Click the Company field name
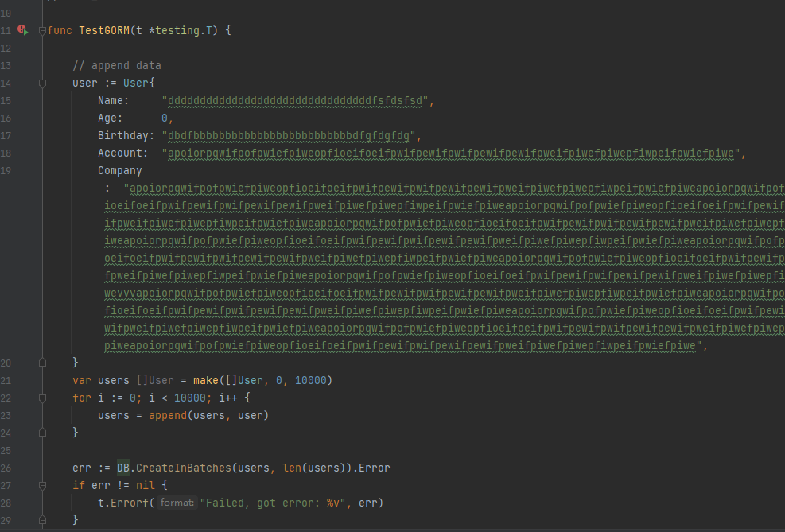 (119, 169)
